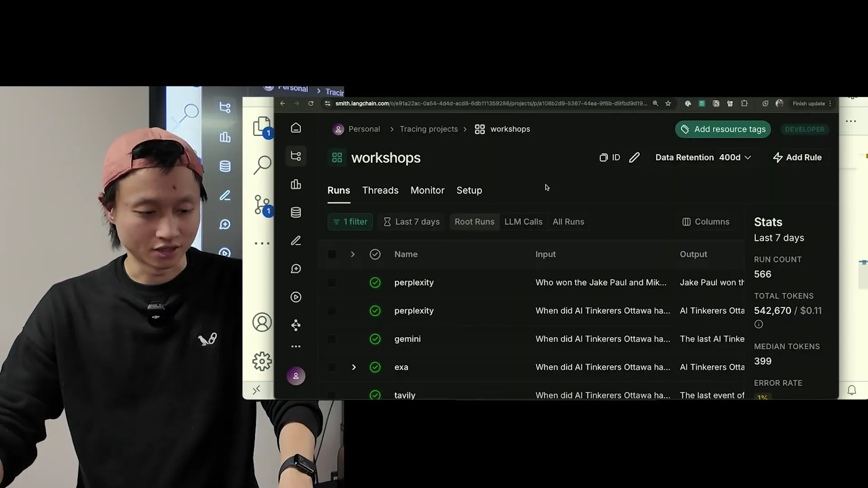Open the Columns selector
Viewport: 868px width, 488px height.
click(x=706, y=222)
